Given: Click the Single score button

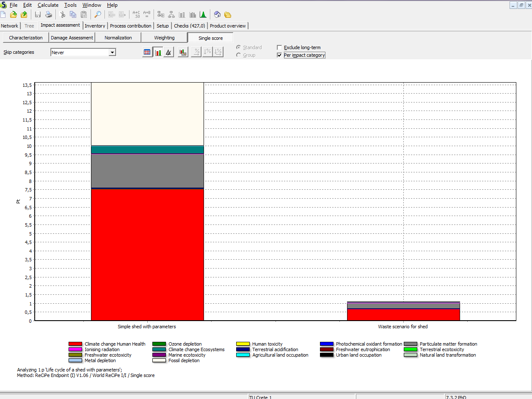Looking at the screenshot, I should click(x=210, y=38).
